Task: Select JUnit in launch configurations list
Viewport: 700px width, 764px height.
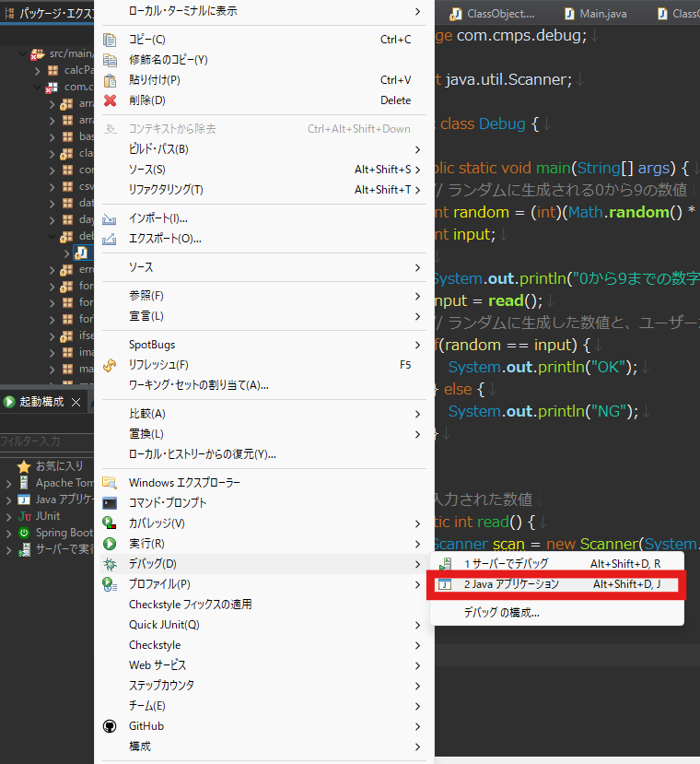Action: tap(47, 516)
